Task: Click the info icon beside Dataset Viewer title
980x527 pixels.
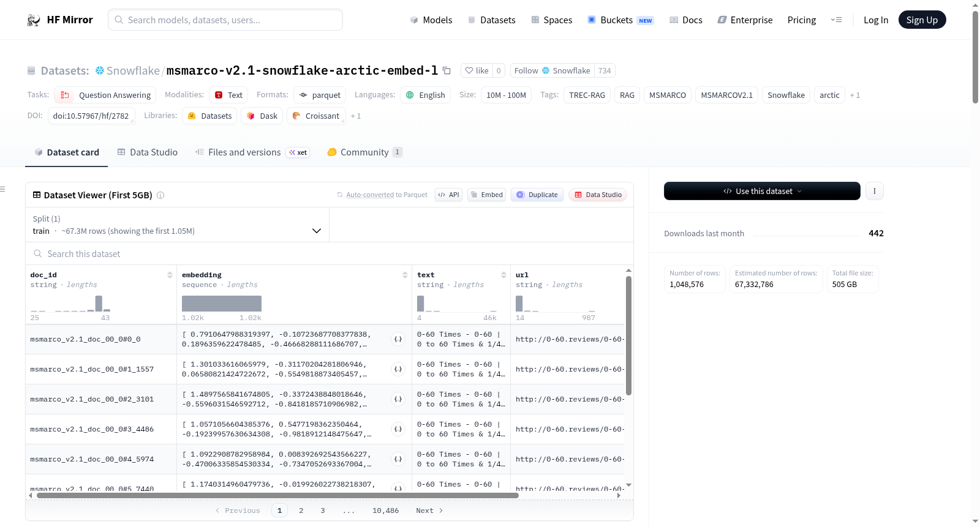Action: click(160, 195)
